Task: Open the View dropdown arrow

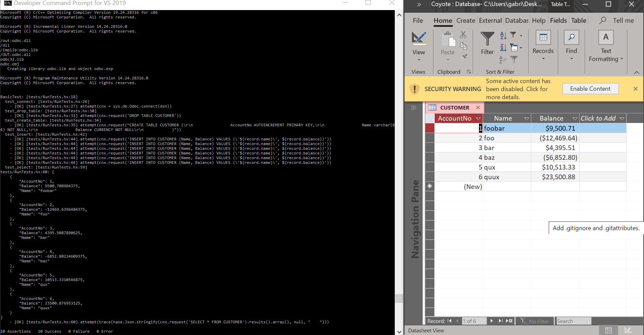Action: pyautogui.click(x=419, y=60)
